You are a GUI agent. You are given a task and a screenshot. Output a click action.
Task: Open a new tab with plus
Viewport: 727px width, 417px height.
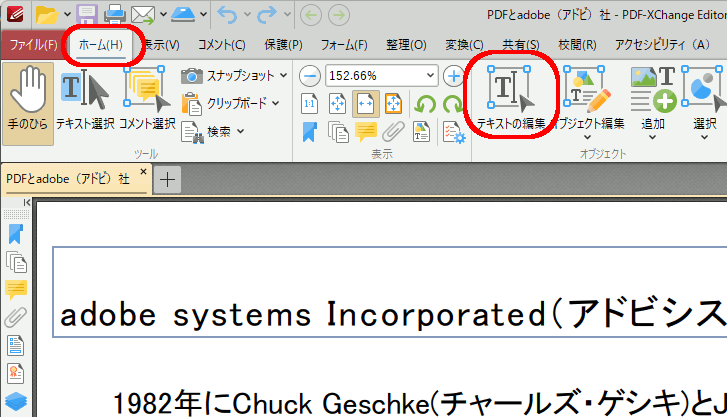pyautogui.click(x=167, y=179)
